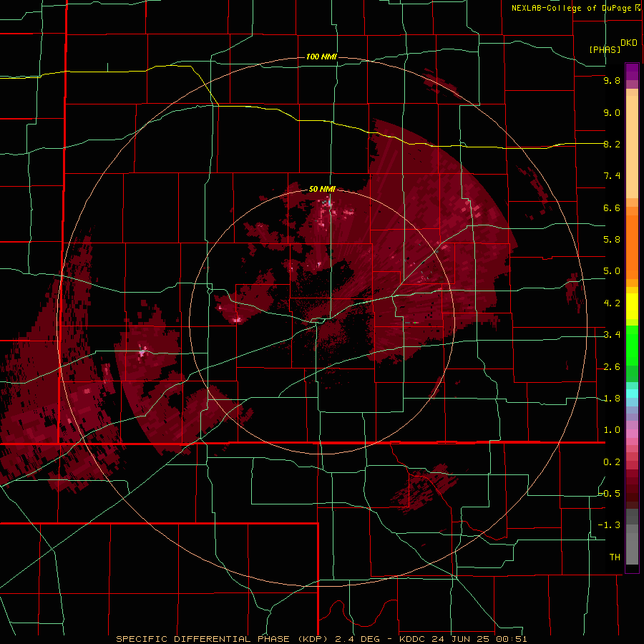
Task: Click the 1.0 scale value
Action: pos(612,431)
